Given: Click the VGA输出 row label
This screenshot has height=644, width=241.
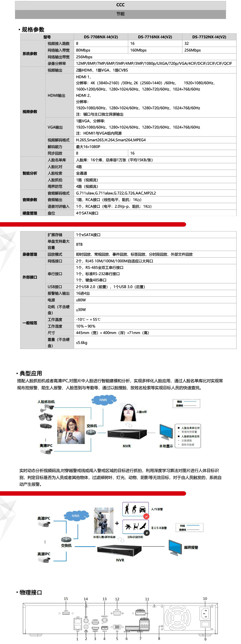Looking at the screenshot, I should tap(55, 127).
